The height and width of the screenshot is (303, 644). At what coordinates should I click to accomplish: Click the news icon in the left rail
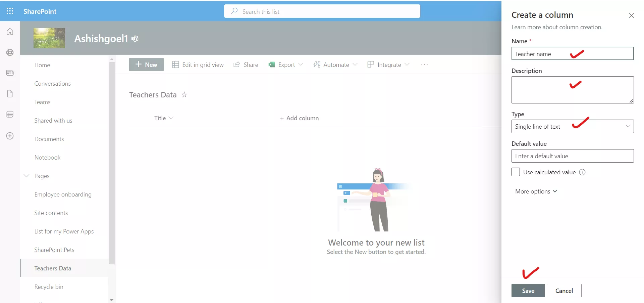pos(10,73)
